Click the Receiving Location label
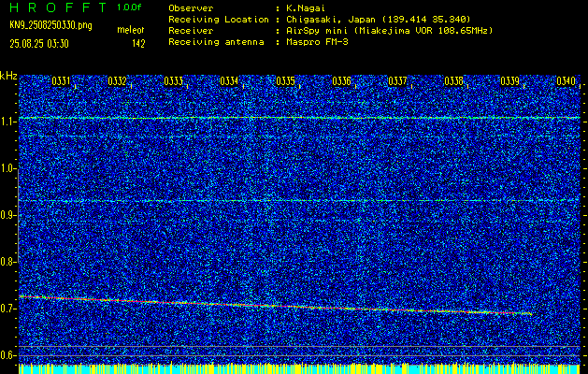The image size is (588, 374). point(219,20)
